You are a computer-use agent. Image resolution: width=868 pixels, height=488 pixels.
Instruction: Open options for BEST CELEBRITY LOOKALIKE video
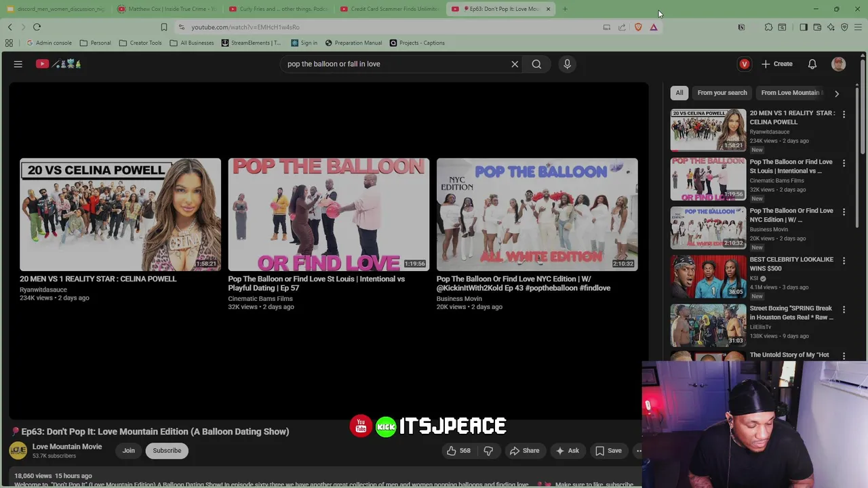pyautogui.click(x=844, y=261)
